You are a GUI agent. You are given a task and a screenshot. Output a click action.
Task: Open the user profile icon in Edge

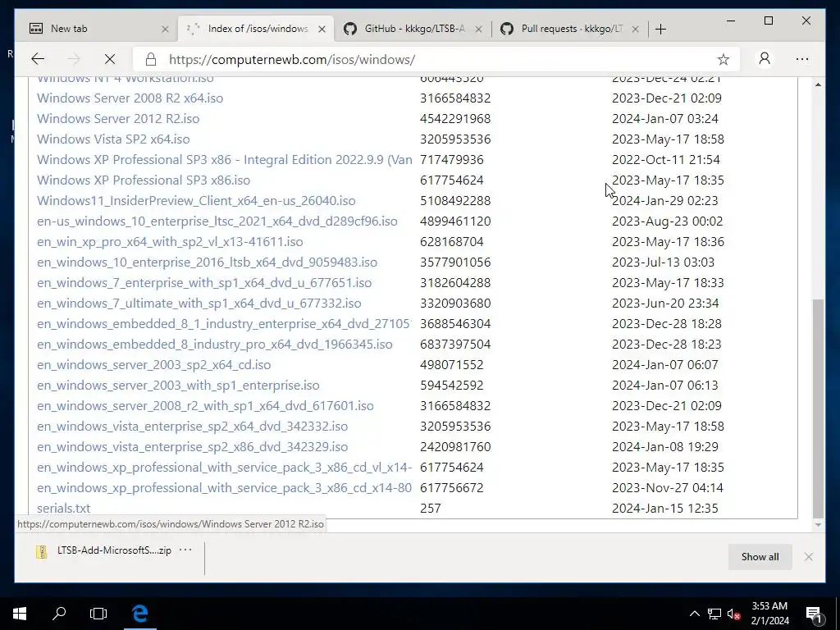tap(765, 58)
